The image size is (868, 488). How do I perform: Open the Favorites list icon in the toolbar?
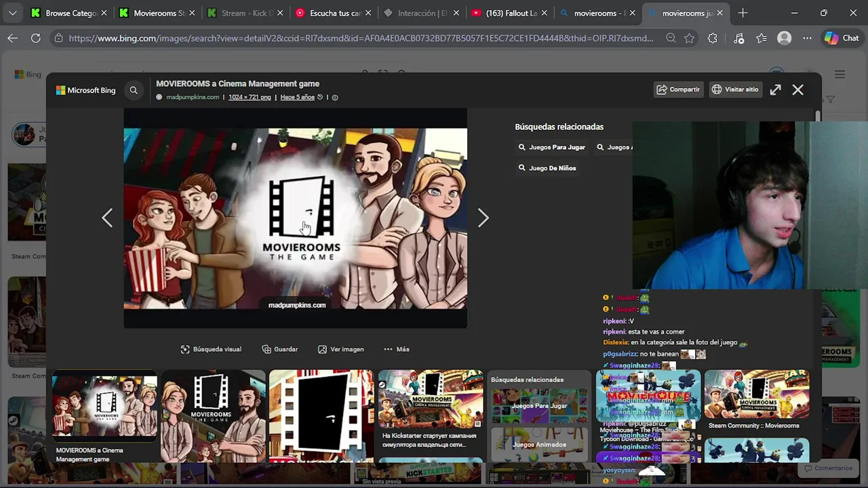(762, 39)
